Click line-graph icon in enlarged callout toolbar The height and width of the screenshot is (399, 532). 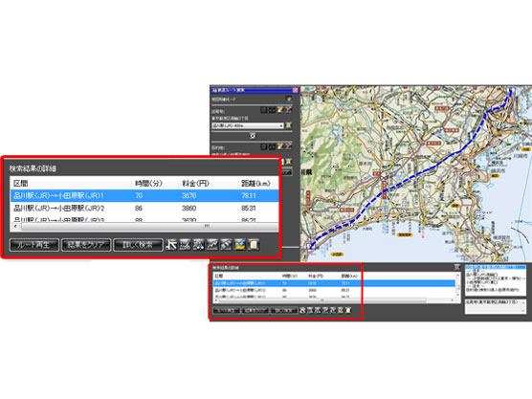coord(212,245)
